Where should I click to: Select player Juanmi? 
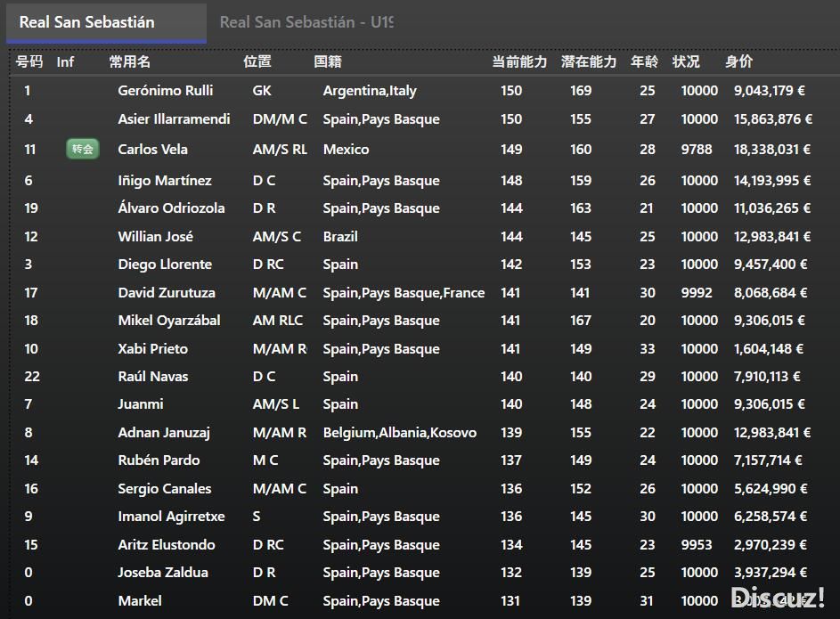(x=141, y=404)
